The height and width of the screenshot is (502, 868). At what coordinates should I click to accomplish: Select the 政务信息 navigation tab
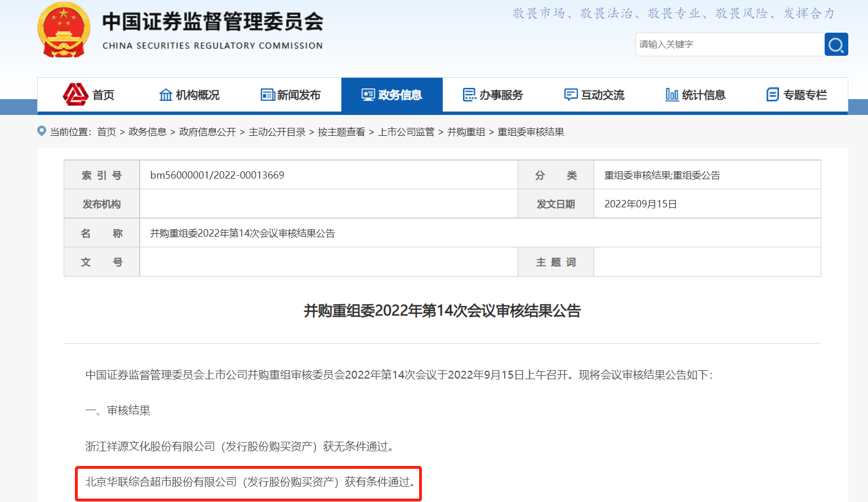pos(392,95)
